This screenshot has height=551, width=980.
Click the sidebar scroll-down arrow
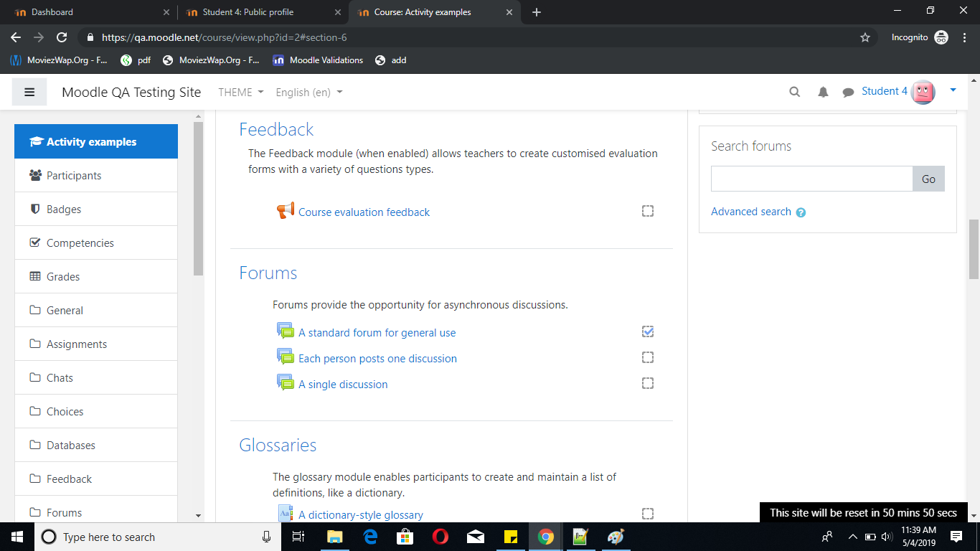click(x=199, y=515)
